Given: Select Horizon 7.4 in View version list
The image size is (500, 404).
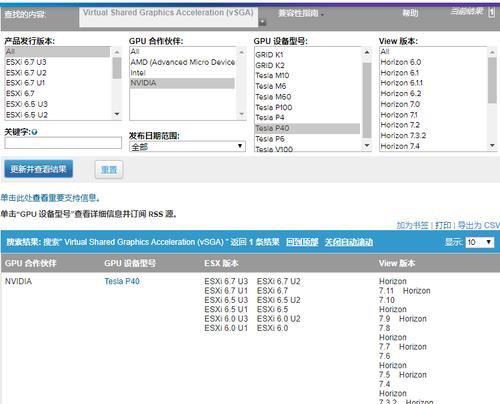Looking at the screenshot, I should [433, 146].
